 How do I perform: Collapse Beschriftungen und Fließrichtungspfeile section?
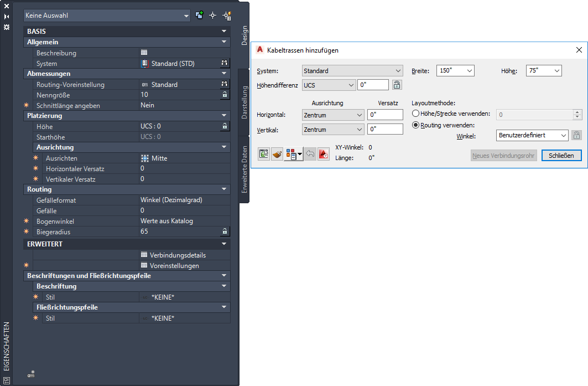(224, 275)
